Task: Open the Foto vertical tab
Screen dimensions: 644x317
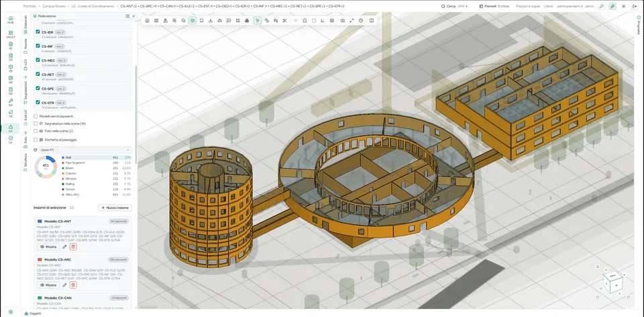Action: pyautogui.click(x=25, y=140)
